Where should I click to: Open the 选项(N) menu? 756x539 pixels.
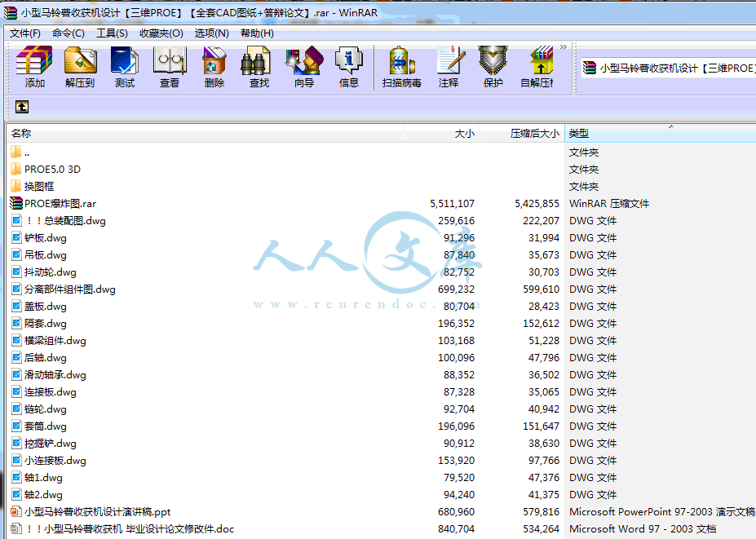click(x=211, y=33)
